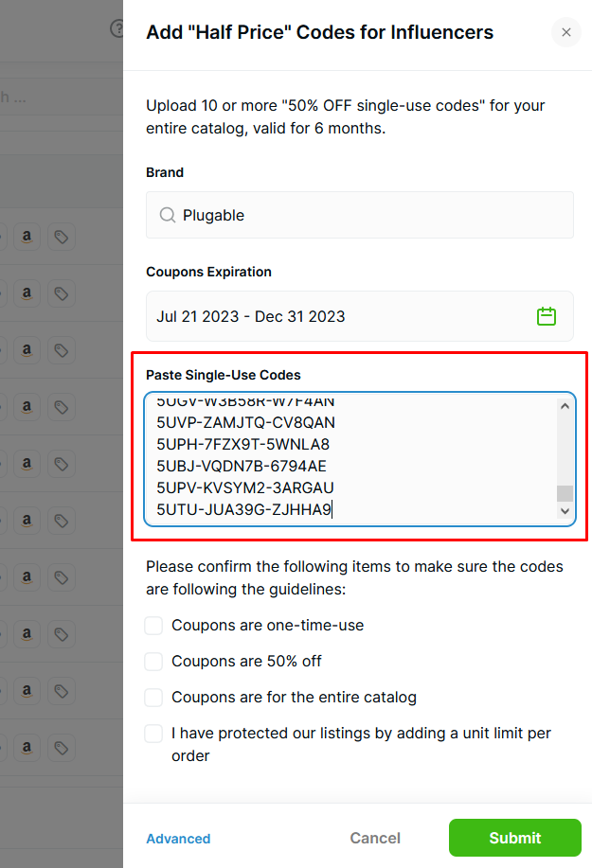
Task: Confirm the unit limit per order checkbox
Action: pyautogui.click(x=153, y=733)
